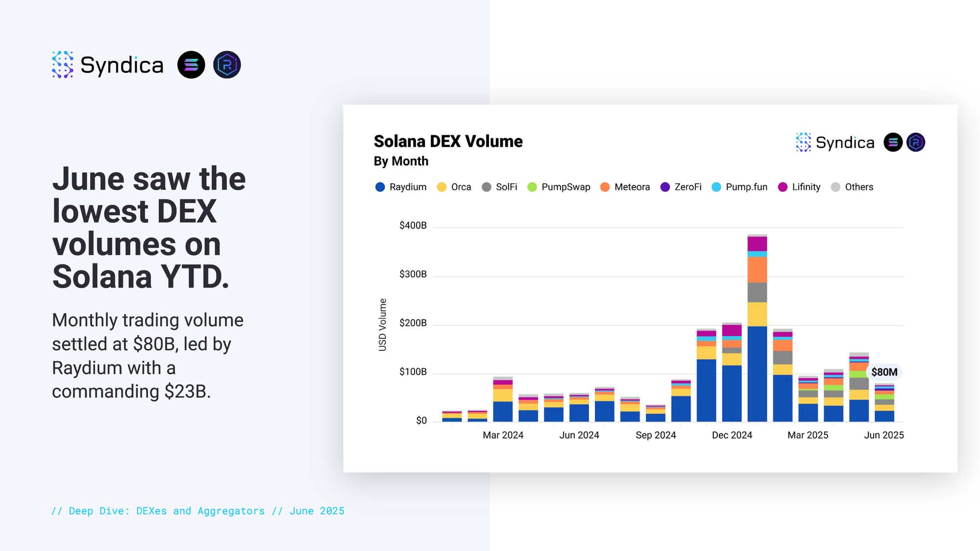This screenshot has width=980, height=551.
Task: Click the '$200B' y-axis label
Action: click(413, 323)
